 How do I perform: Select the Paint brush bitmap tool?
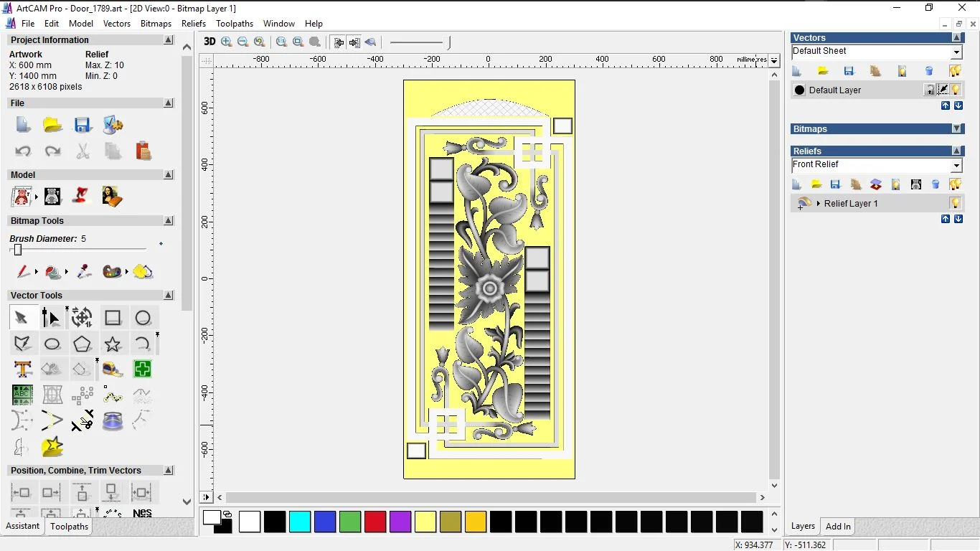[23, 272]
